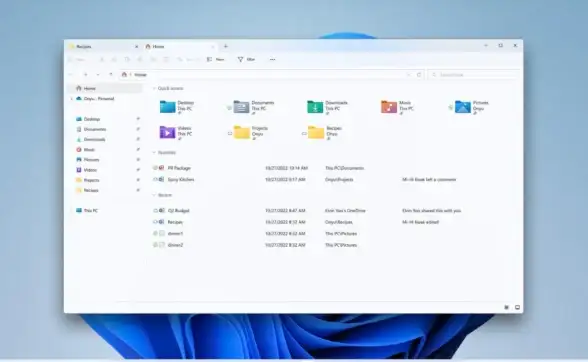Open the Desktop folder tile in Quick access

[177, 107]
